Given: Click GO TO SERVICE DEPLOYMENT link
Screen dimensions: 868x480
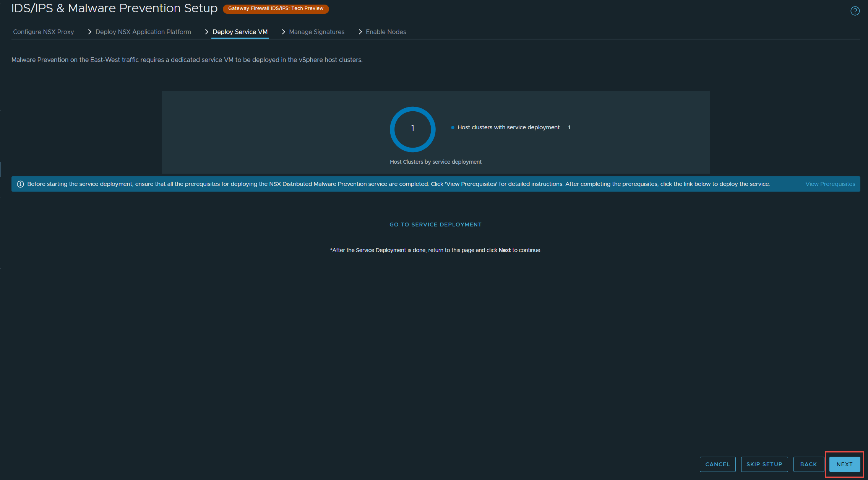Looking at the screenshot, I should (436, 225).
